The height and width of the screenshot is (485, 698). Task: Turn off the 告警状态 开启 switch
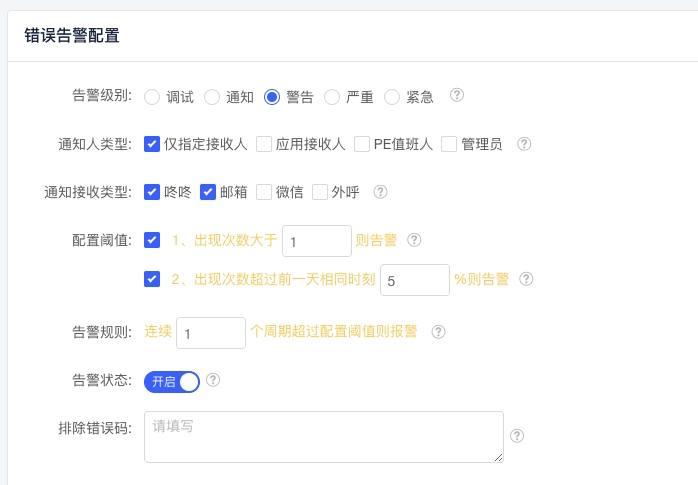point(172,381)
